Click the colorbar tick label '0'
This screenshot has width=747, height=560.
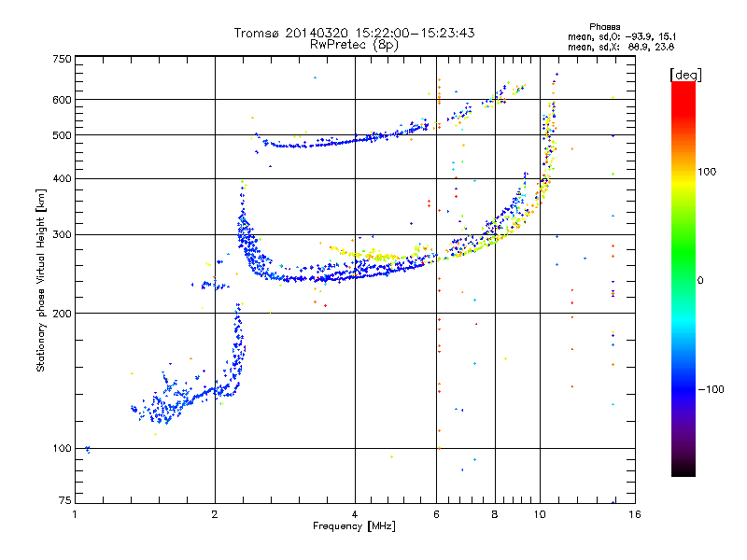pyautogui.click(x=700, y=281)
